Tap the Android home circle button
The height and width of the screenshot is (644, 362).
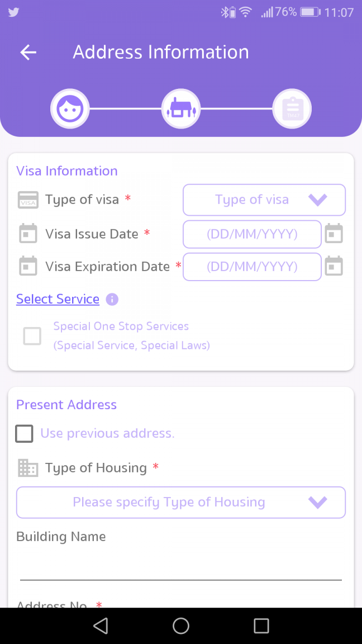pyautogui.click(x=181, y=626)
